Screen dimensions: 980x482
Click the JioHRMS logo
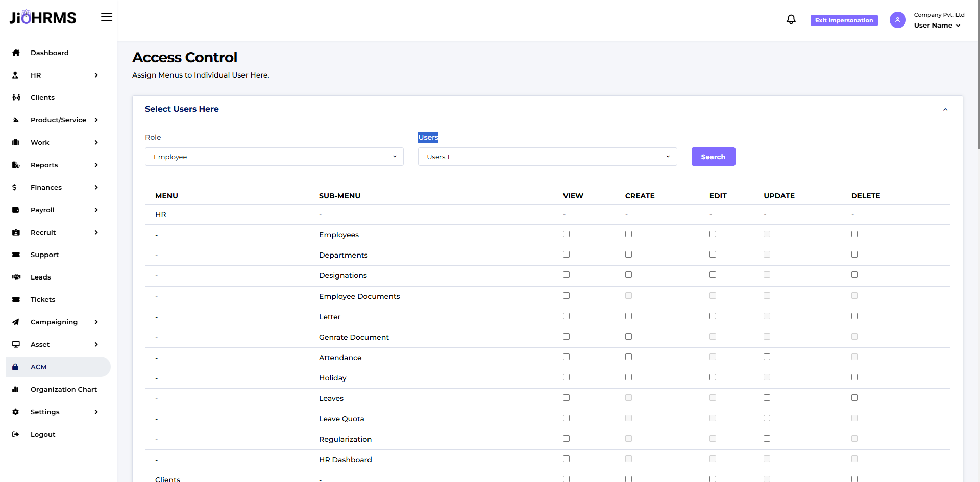(42, 17)
